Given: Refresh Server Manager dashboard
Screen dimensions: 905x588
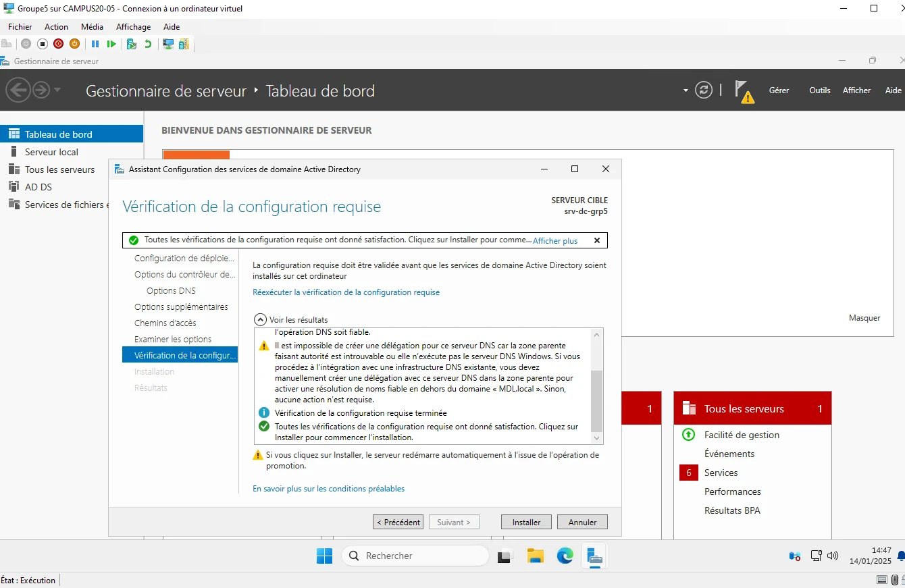Looking at the screenshot, I should click(704, 90).
